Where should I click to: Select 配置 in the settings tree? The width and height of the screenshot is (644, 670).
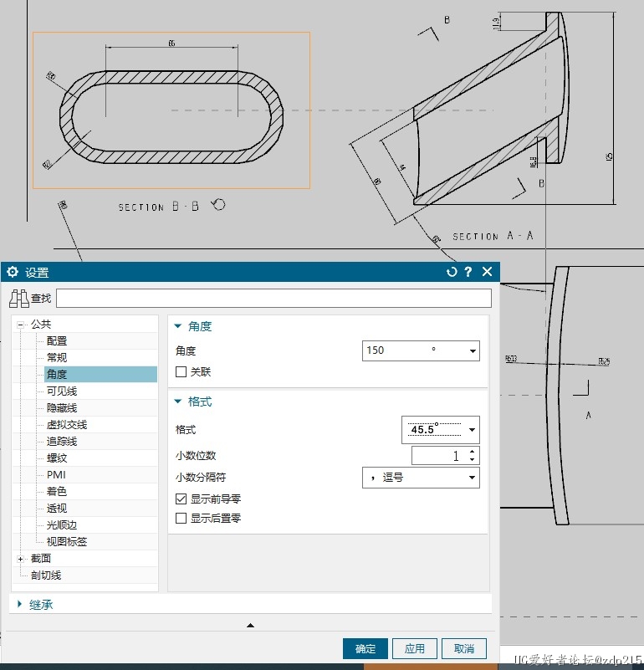coord(57,341)
